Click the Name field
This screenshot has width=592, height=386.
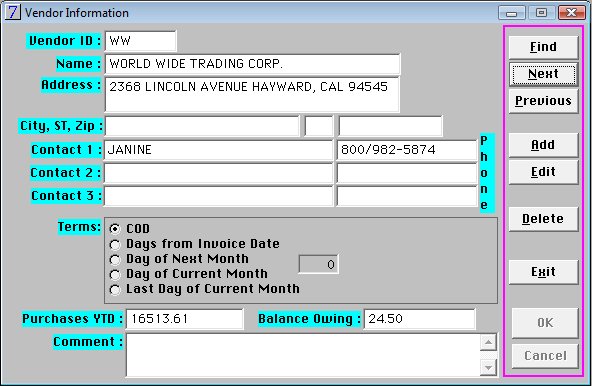tap(252, 64)
